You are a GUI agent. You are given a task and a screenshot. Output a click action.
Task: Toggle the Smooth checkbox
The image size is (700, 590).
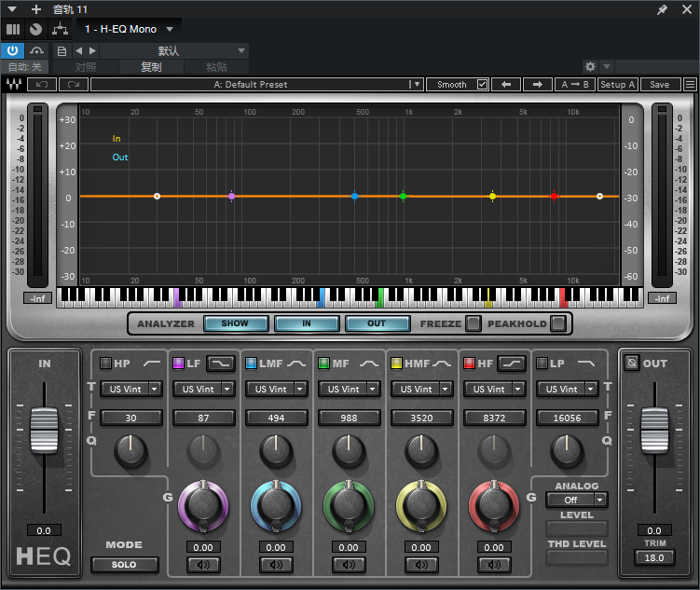(482, 84)
